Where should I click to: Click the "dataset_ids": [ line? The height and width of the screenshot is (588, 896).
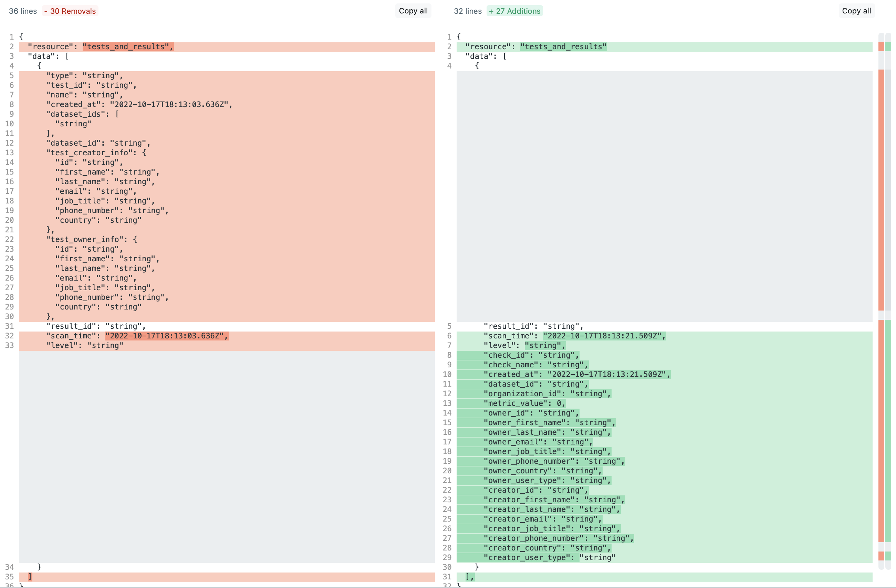point(82,114)
